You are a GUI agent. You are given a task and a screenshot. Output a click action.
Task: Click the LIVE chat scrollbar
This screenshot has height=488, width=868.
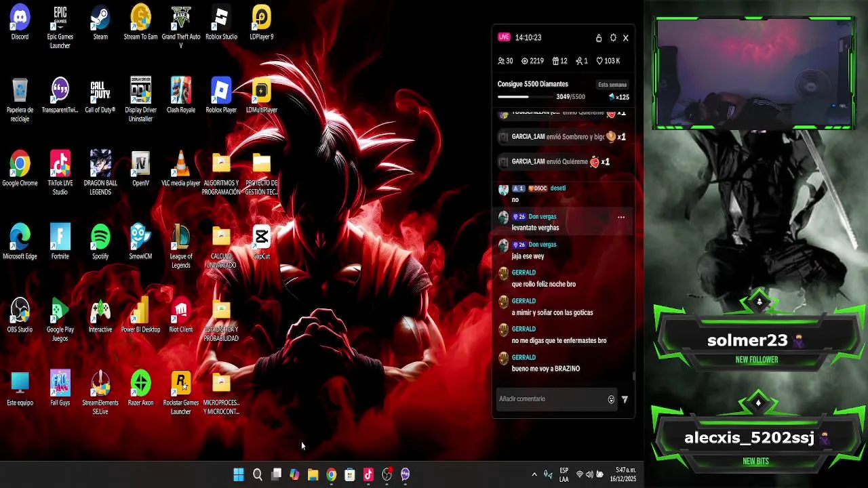tap(634, 376)
